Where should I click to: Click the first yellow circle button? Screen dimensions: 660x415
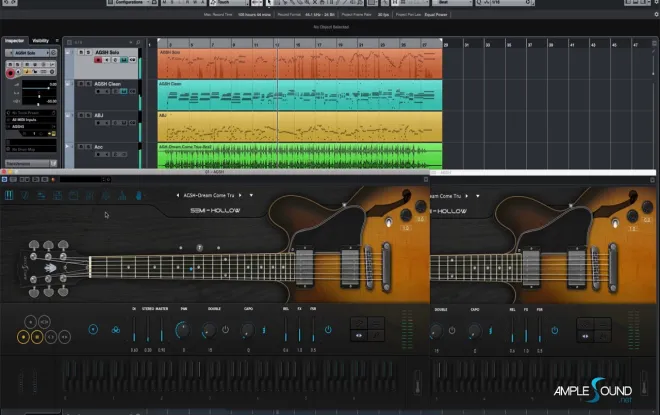23,337
